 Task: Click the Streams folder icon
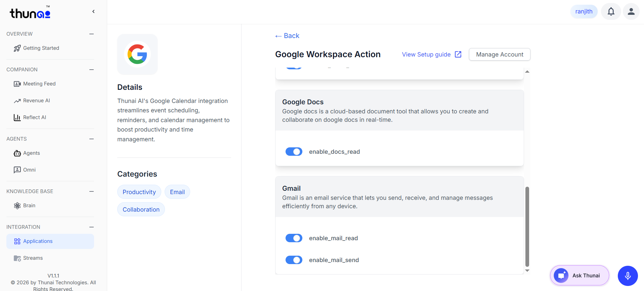(x=17, y=258)
